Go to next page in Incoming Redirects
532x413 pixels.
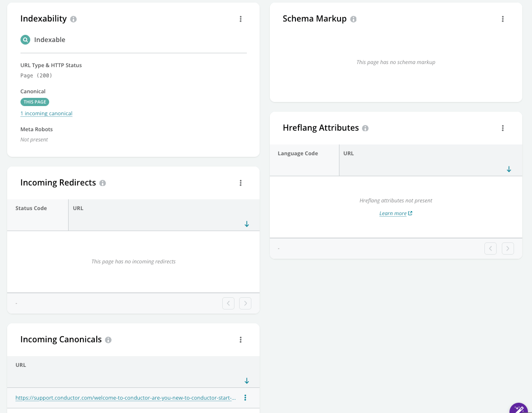tap(245, 303)
